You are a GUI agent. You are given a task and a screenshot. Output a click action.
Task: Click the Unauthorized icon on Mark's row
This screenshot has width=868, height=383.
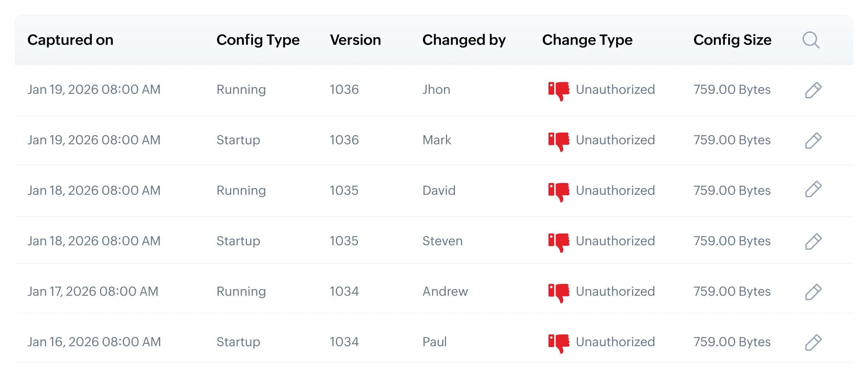558,140
